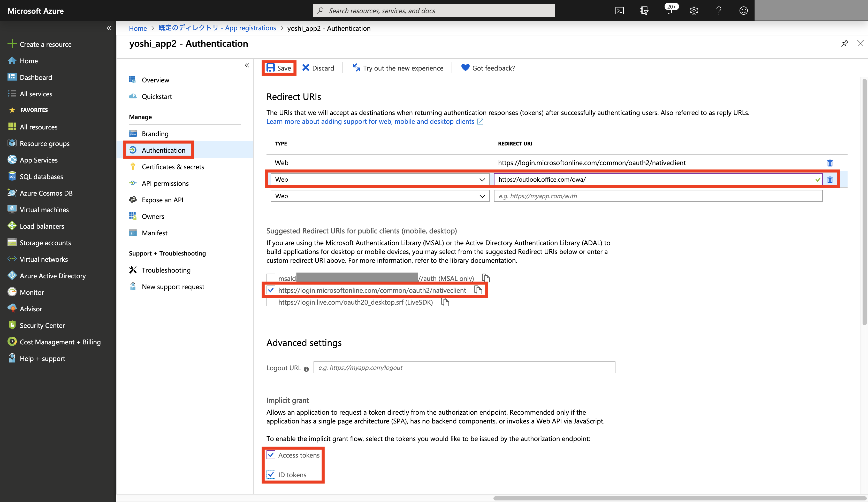Toggle the Access tokens checkbox
The width and height of the screenshot is (868, 502).
271,455
